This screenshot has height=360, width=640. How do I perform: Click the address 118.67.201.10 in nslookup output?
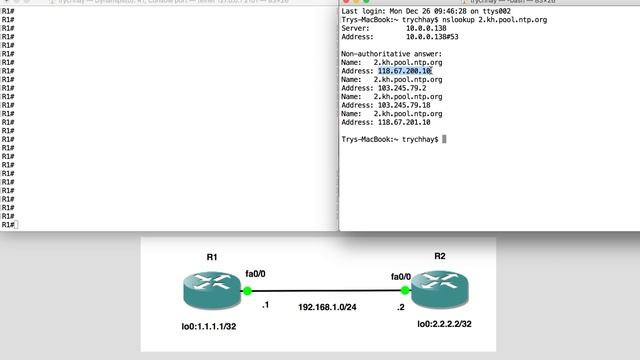[404, 122]
